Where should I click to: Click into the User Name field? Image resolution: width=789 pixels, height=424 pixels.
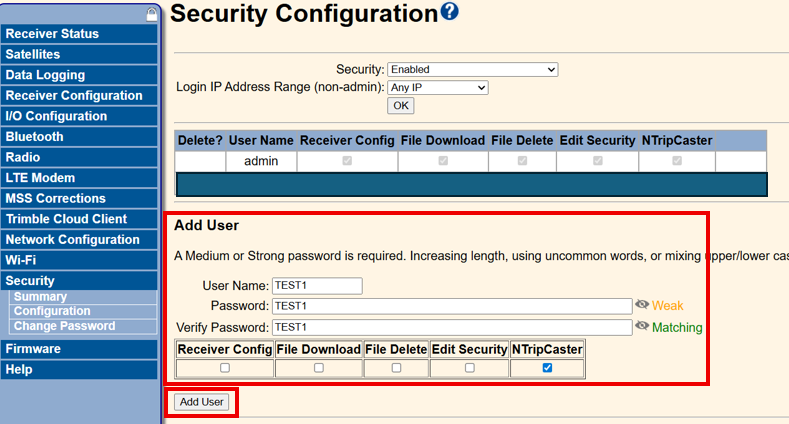click(x=317, y=286)
